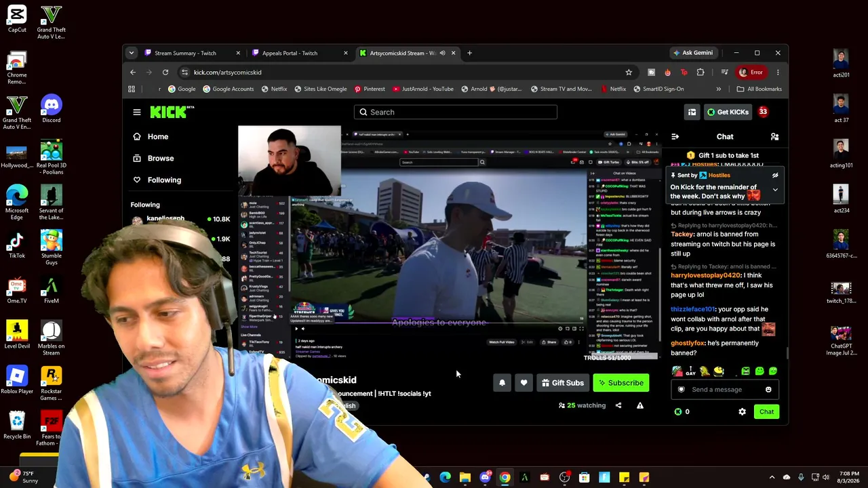Click username Tackey in chat
Image resolution: width=868 pixels, height=488 pixels.
682,234
